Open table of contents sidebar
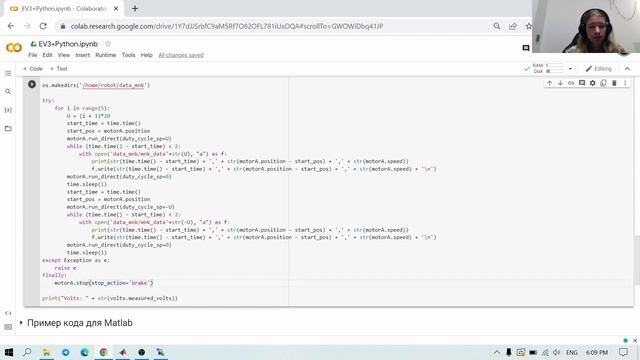This screenshot has width=640, height=360. pyautogui.click(x=8, y=73)
